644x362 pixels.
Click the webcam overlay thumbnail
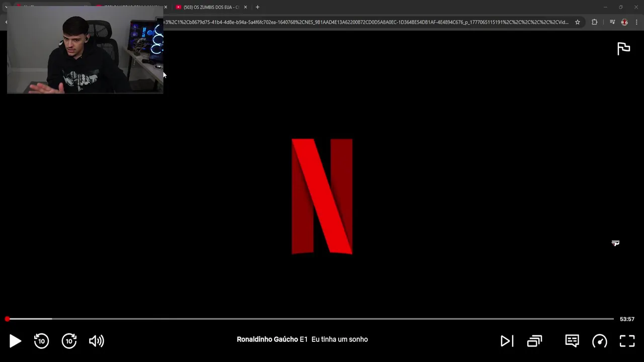(x=85, y=50)
